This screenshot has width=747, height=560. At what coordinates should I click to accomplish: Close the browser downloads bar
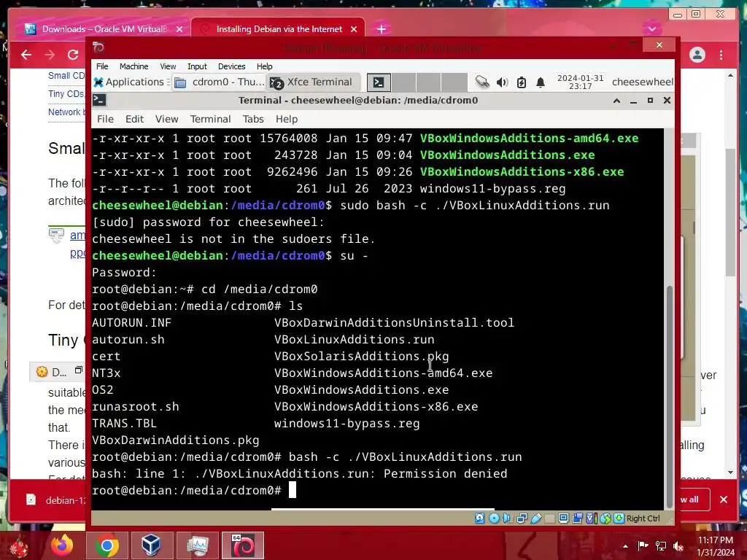[x=723, y=499]
